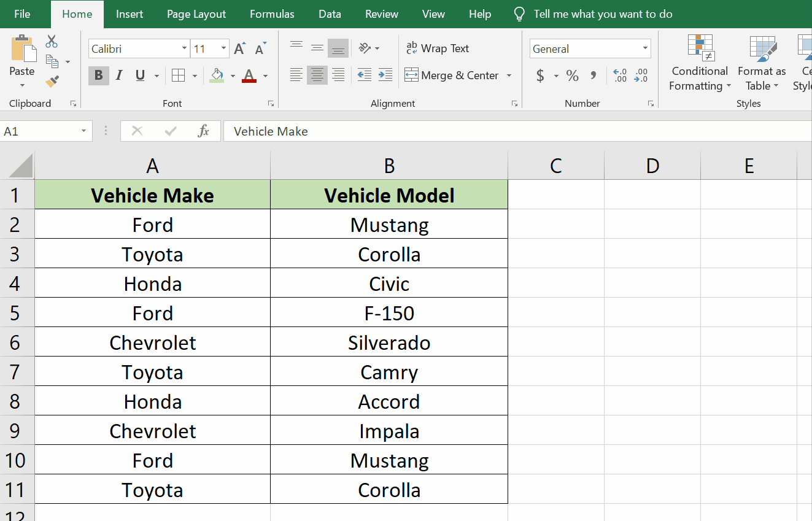Open the Alignment dialog launcher
This screenshot has width=812, height=521.
[x=514, y=104]
